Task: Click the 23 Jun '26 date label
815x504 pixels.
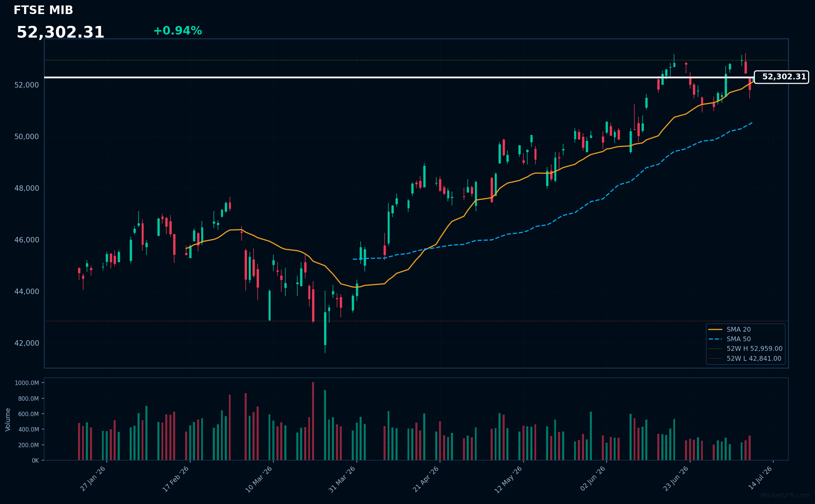Action: 676,479
